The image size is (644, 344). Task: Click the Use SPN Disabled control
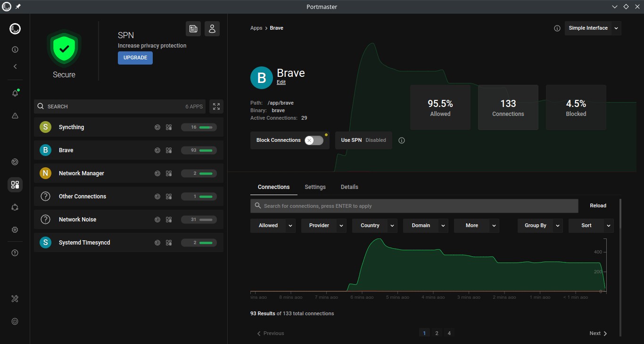pyautogui.click(x=363, y=140)
